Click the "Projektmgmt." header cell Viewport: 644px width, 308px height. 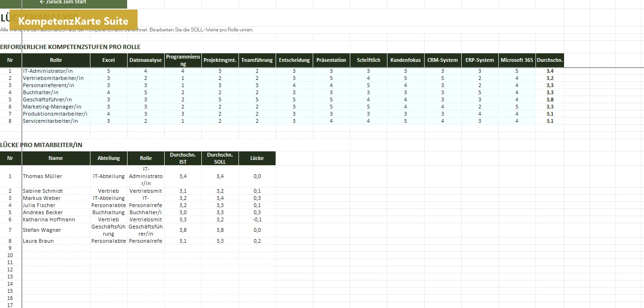(220, 60)
